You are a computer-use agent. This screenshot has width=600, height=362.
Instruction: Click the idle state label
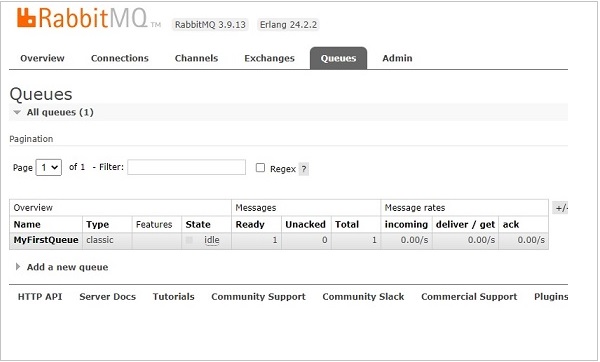click(x=212, y=240)
